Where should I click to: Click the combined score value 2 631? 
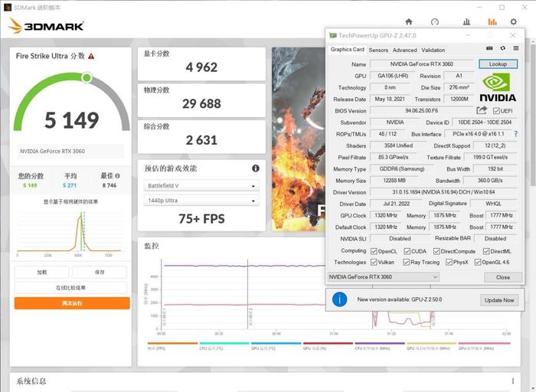pyautogui.click(x=201, y=140)
